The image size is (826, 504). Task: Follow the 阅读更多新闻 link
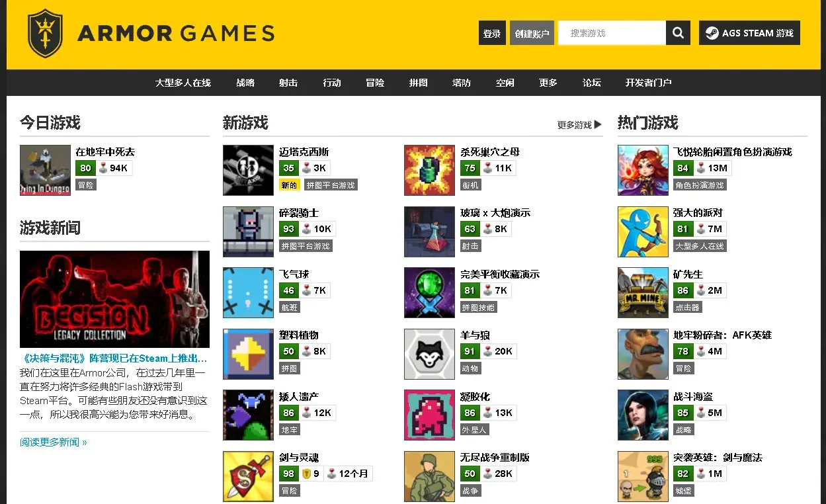[x=54, y=442]
